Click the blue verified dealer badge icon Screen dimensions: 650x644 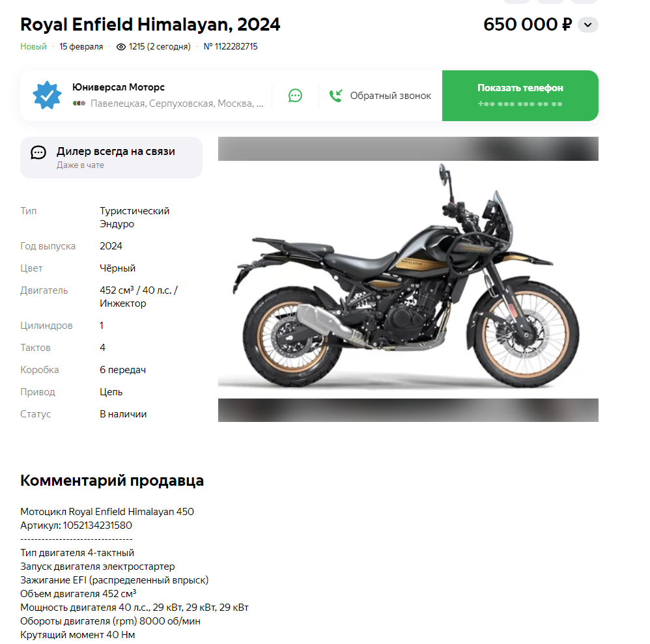click(47, 95)
